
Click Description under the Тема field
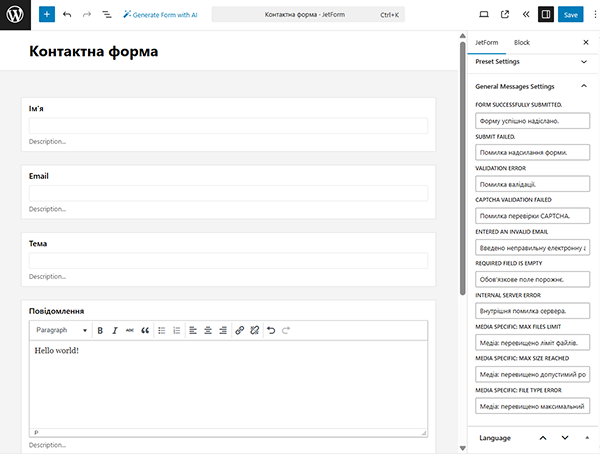[47, 277]
